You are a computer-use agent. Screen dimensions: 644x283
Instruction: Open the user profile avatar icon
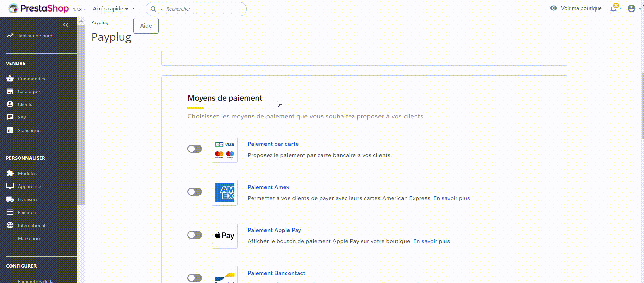pyautogui.click(x=631, y=9)
